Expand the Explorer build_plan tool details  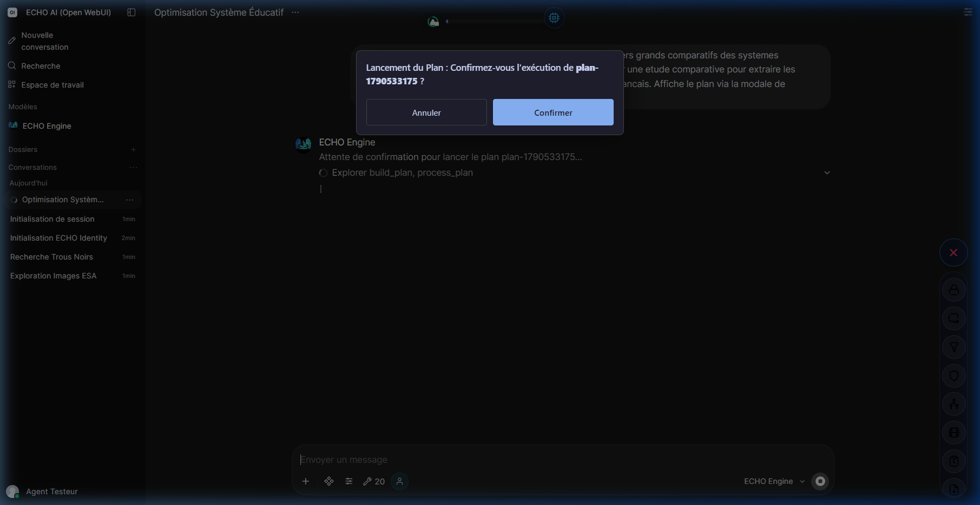pos(827,173)
